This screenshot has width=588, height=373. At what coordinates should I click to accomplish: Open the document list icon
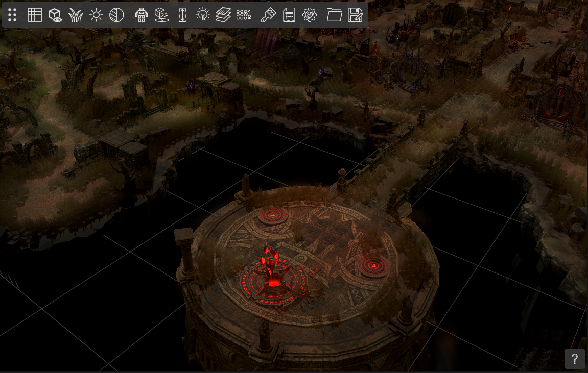tap(289, 15)
